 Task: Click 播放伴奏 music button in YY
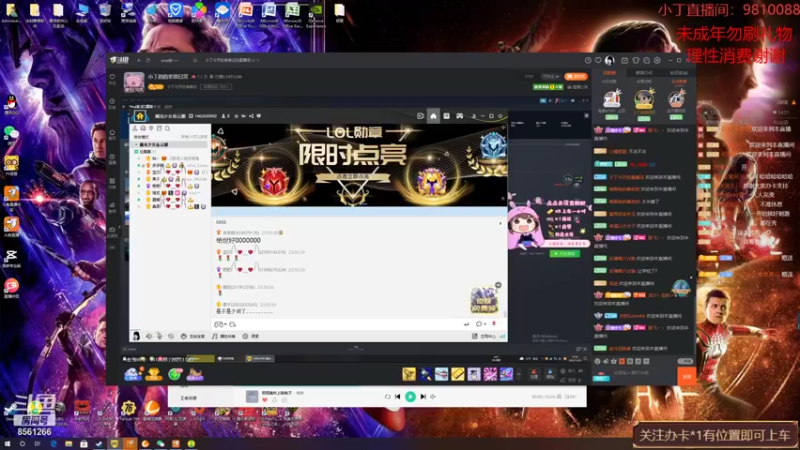click(223, 336)
